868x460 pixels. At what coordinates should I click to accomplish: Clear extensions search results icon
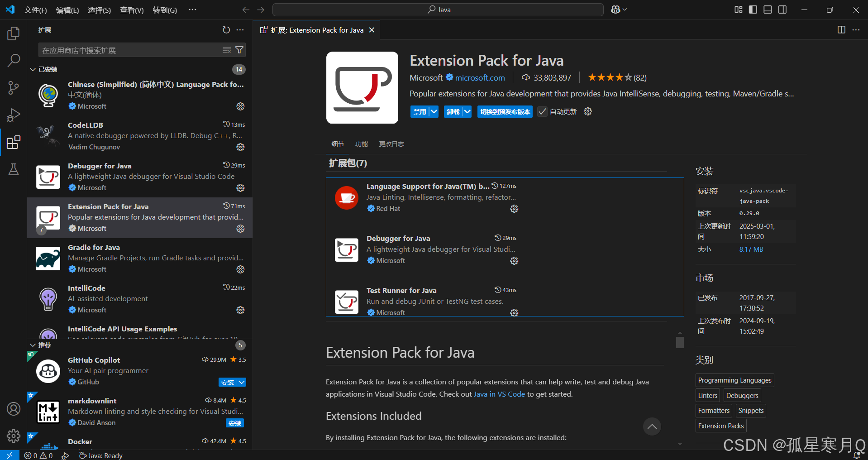coord(227,50)
